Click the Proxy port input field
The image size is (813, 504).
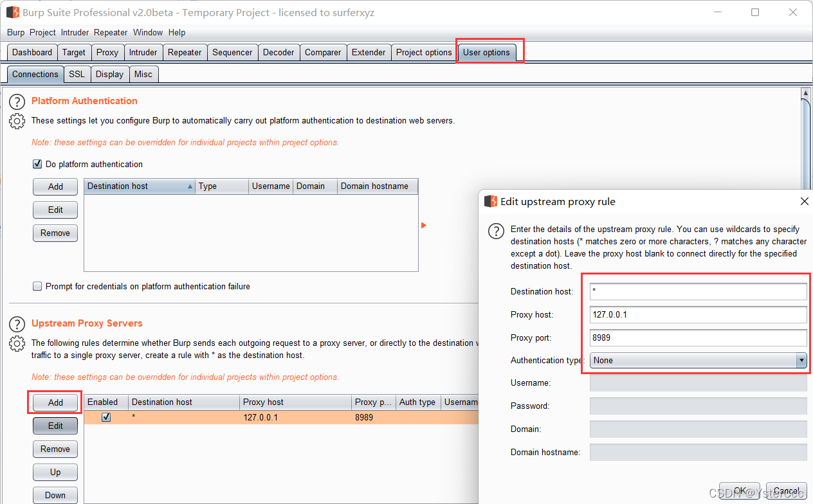pos(699,337)
